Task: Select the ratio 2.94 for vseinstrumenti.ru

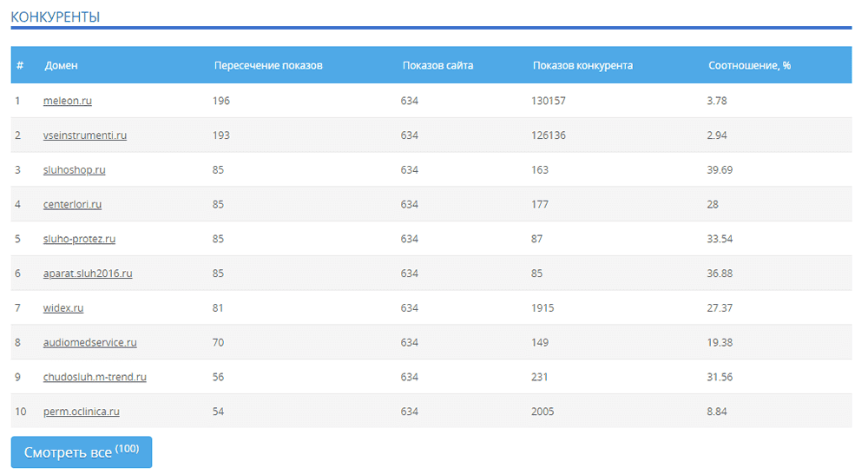Action: tap(716, 135)
